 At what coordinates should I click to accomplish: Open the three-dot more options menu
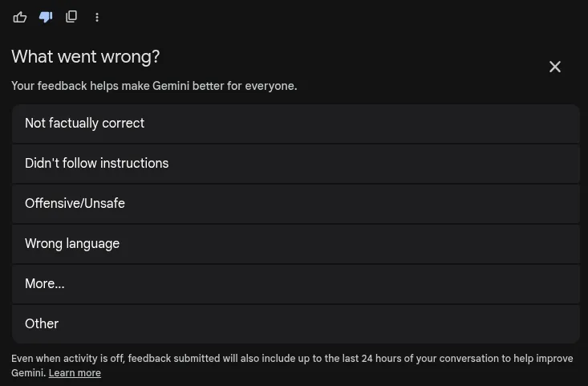pos(97,17)
